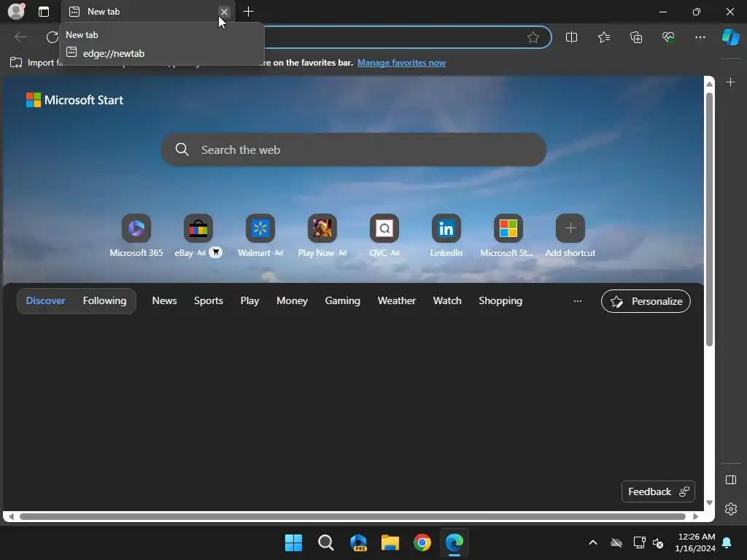The height and width of the screenshot is (560, 747).
Task: Open the Windows Start menu
Action: [x=293, y=542]
